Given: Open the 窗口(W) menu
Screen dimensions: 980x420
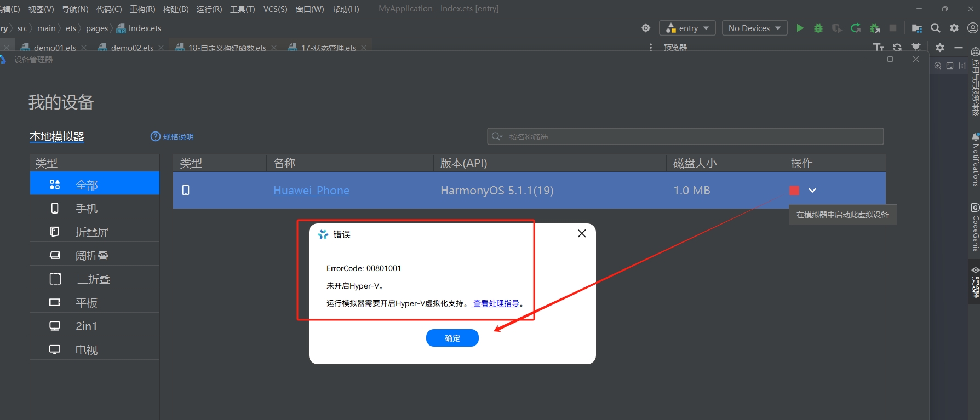Looking at the screenshot, I should tap(310, 9).
